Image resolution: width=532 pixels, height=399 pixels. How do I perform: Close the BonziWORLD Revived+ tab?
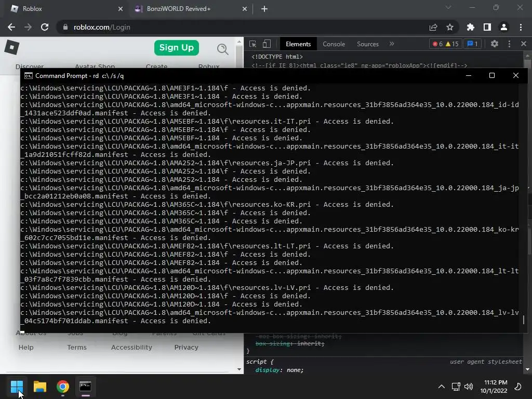[245, 9]
